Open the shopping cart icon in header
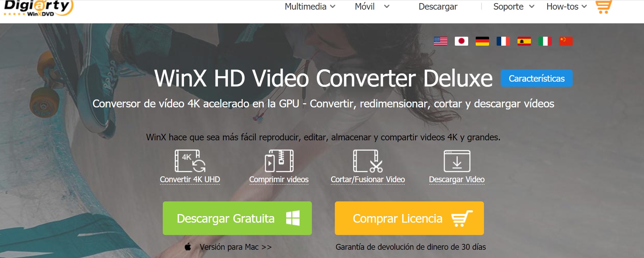This screenshot has width=644, height=258. (x=604, y=7)
